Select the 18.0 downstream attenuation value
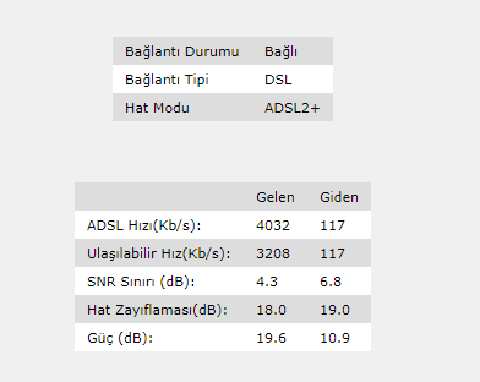Image resolution: width=480 pixels, height=382 pixels. 271,310
